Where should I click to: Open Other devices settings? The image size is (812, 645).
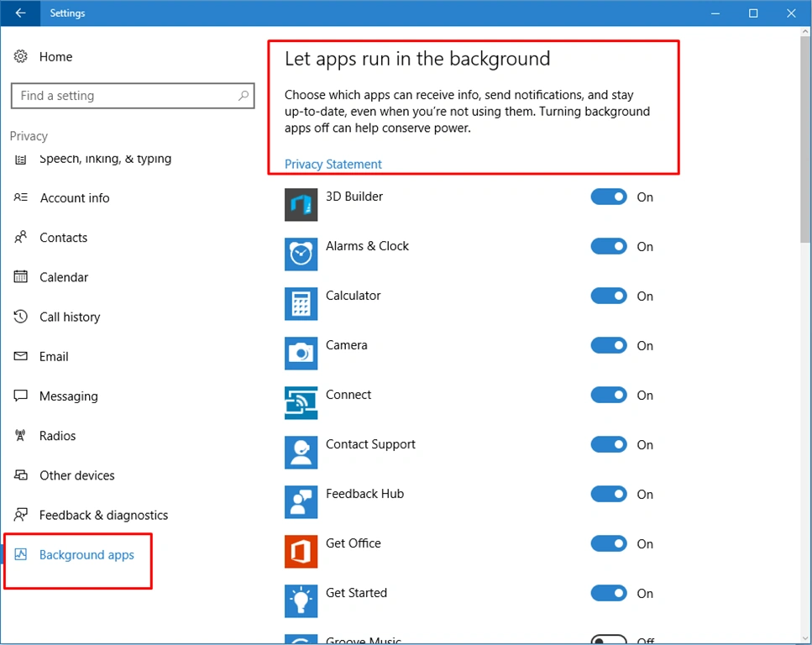click(x=77, y=475)
